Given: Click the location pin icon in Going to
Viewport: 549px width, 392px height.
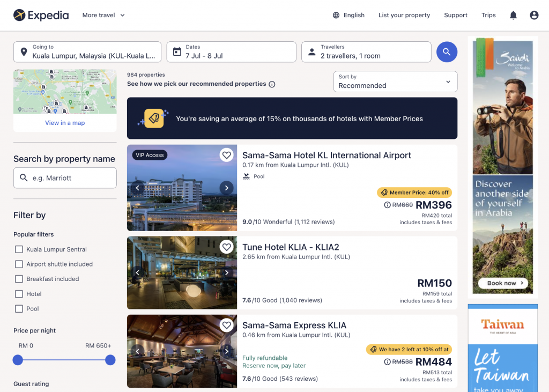Looking at the screenshot, I should click(24, 52).
